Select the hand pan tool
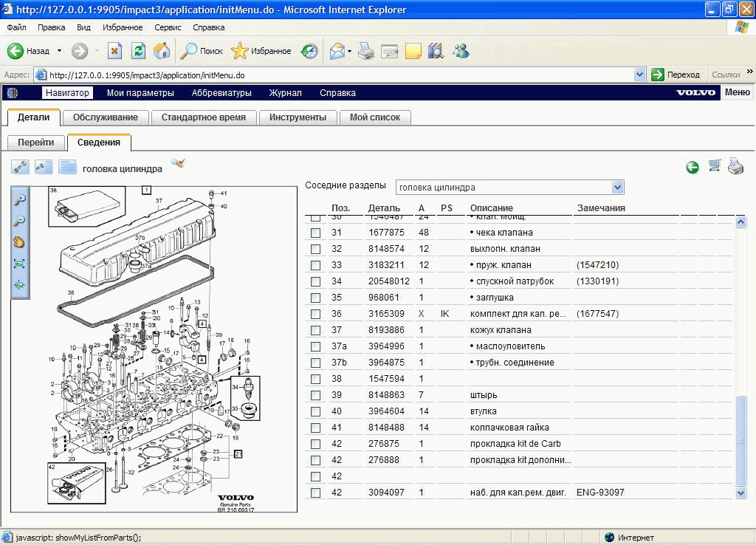This screenshot has width=756, height=545. [20, 241]
